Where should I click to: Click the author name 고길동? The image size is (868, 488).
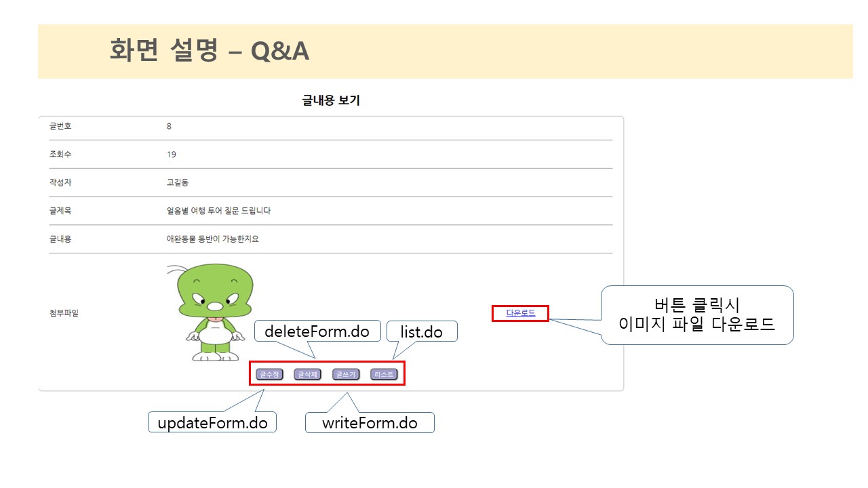point(177,182)
